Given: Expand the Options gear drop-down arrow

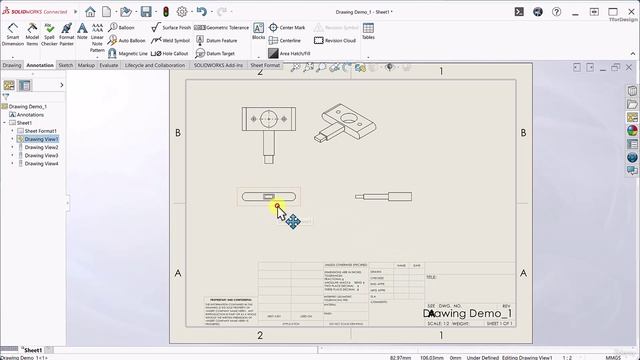Looking at the screenshot, I should (x=191, y=12).
